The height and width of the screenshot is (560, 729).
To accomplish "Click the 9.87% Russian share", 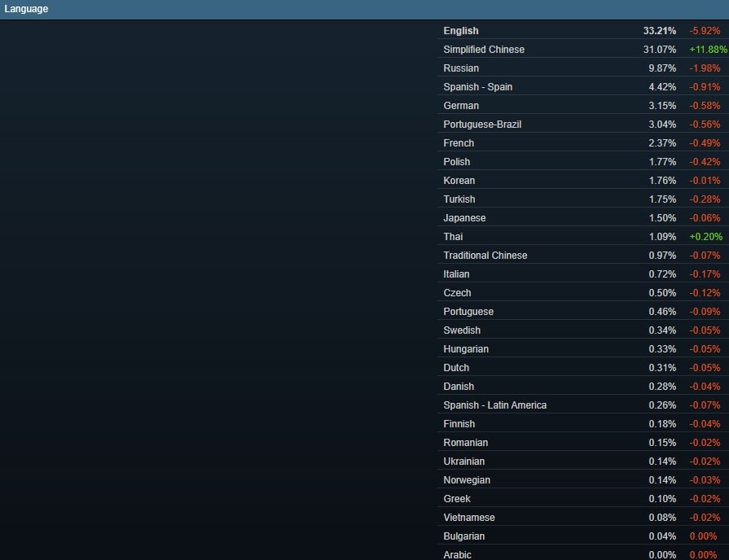I will click(x=662, y=68).
